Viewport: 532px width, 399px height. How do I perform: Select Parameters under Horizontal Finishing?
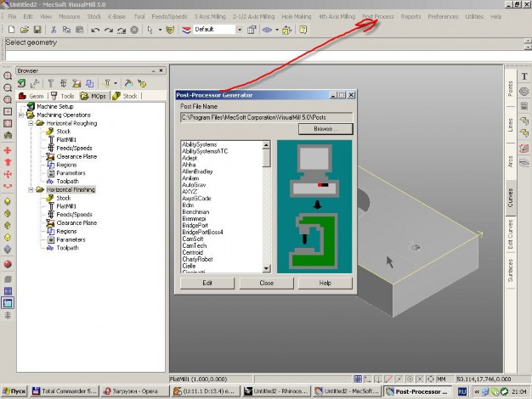(x=71, y=239)
